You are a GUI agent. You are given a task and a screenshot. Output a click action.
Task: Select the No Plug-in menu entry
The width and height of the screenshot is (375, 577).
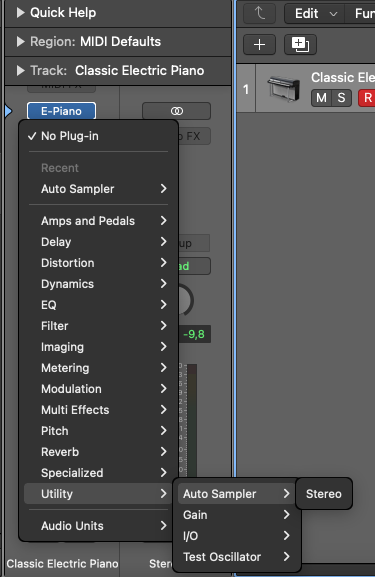tap(98, 136)
